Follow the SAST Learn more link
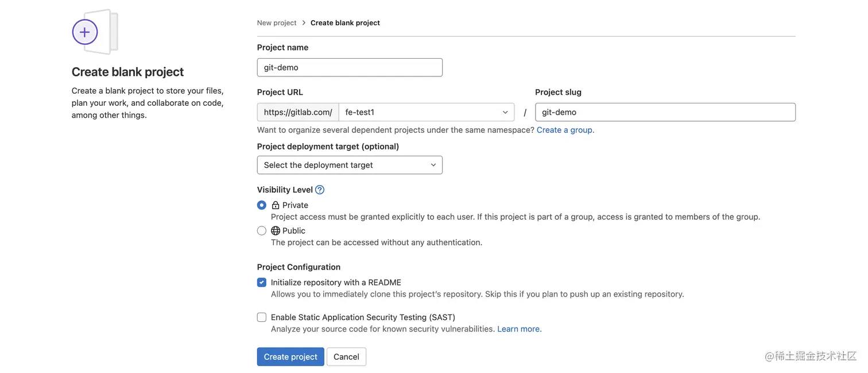Screen dimensions: 868x373 (519, 329)
